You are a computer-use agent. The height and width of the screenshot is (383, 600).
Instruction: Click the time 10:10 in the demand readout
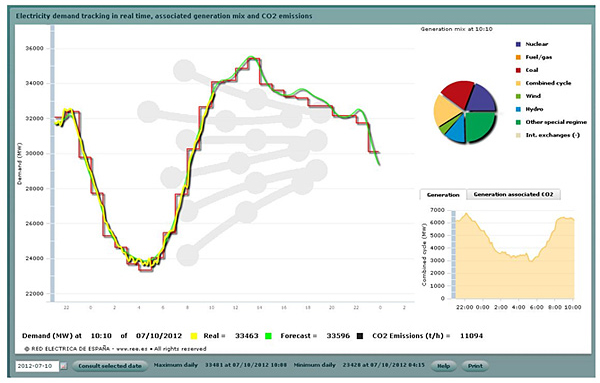(101, 336)
